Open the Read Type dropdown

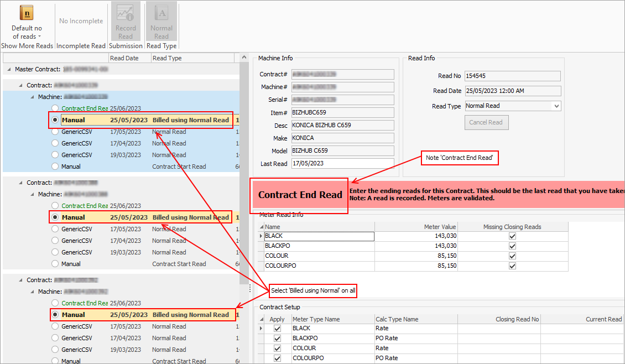point(556,106)
